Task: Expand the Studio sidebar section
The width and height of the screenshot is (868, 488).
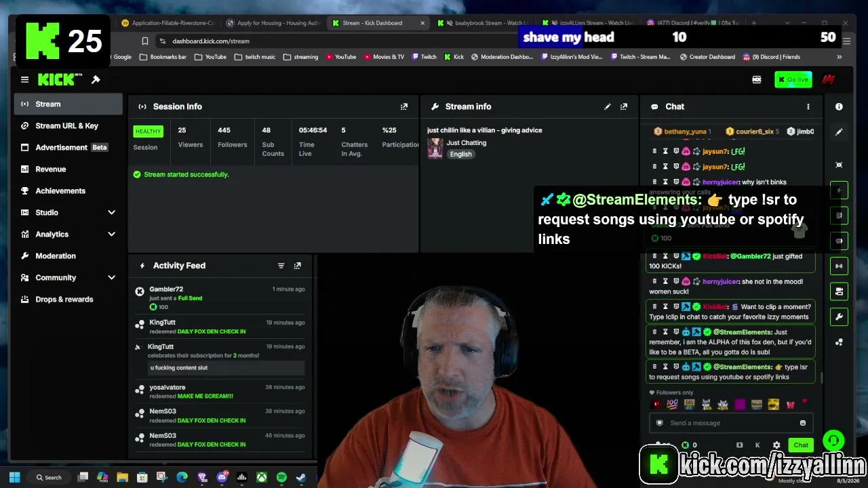Action: 112,213
